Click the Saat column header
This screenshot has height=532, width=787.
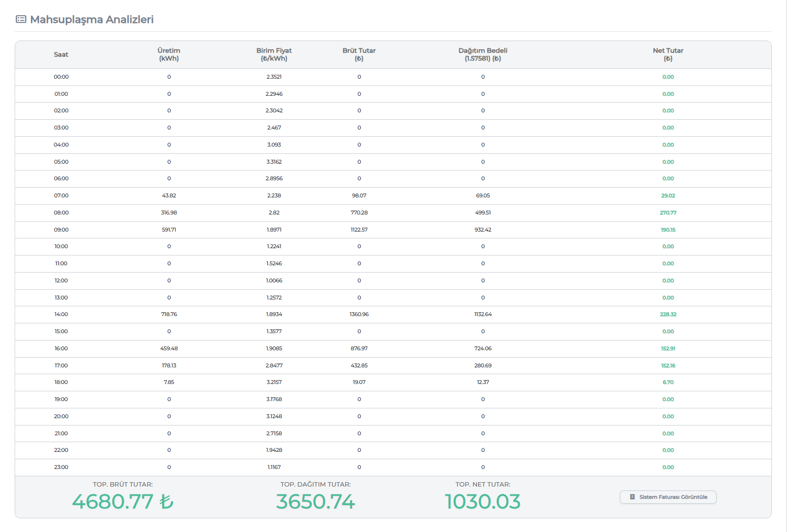(x=61, y=55)
